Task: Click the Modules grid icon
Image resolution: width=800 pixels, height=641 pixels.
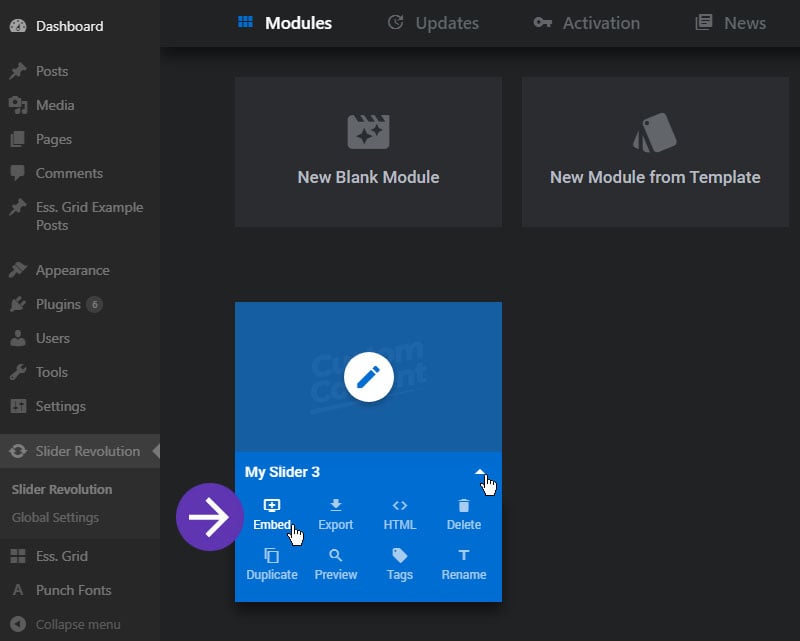Action: pyautogui.click(x=245, y=22)
